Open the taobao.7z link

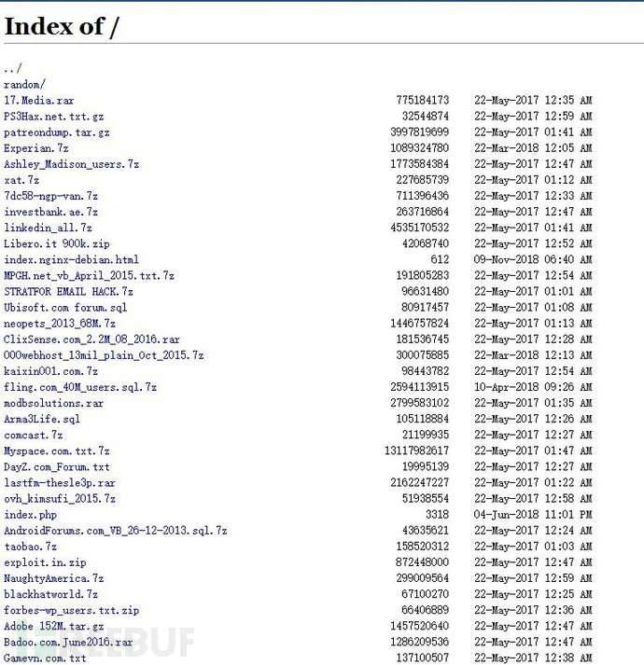point(31,547)
